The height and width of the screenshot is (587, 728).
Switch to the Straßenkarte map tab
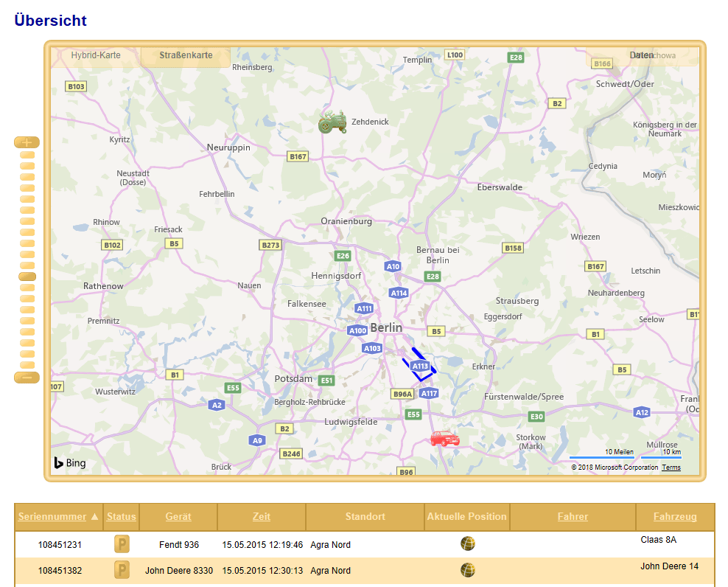tap(186, 55)
